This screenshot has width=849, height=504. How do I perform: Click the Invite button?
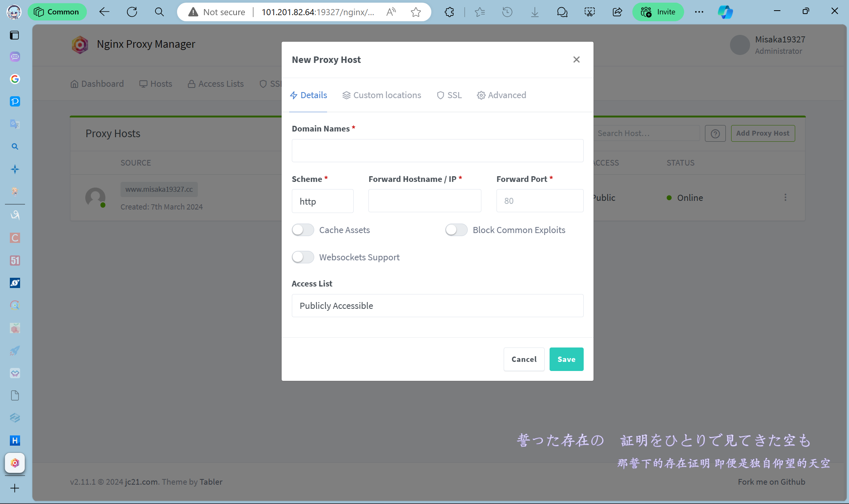pyautogui.click(x=658, y=12)
